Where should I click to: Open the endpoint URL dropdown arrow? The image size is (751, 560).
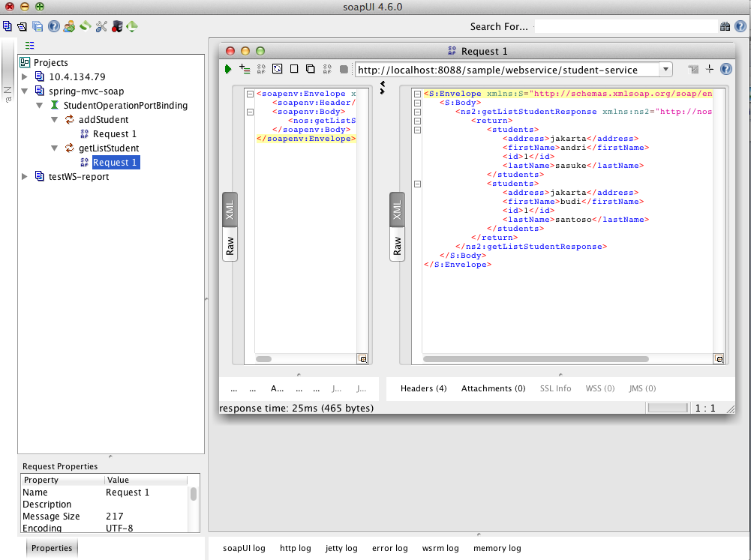point(665,70)
